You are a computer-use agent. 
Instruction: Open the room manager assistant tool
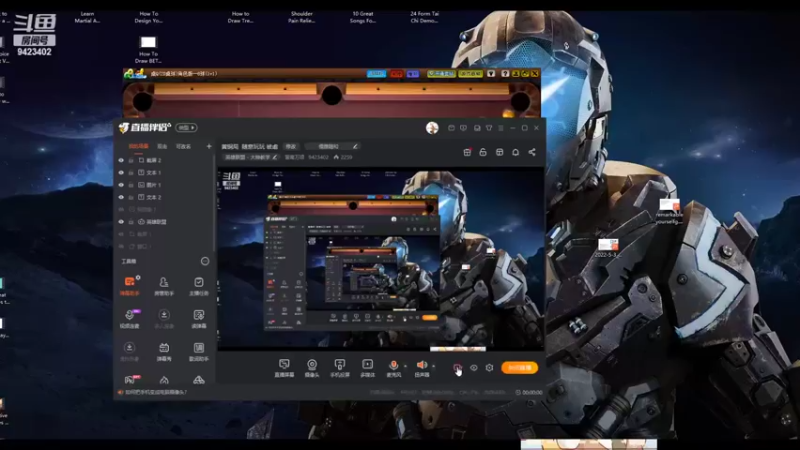[x=164, y=286]
